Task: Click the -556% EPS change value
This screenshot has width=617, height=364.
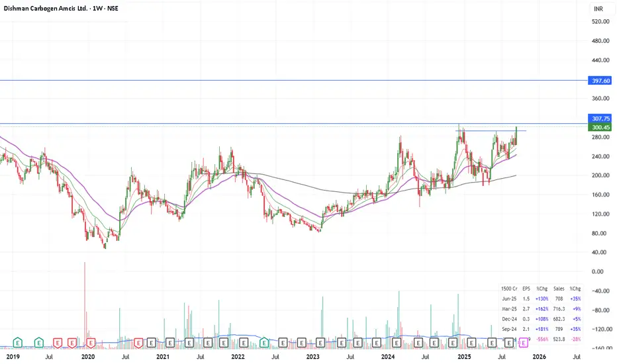Action: (542, 340)
